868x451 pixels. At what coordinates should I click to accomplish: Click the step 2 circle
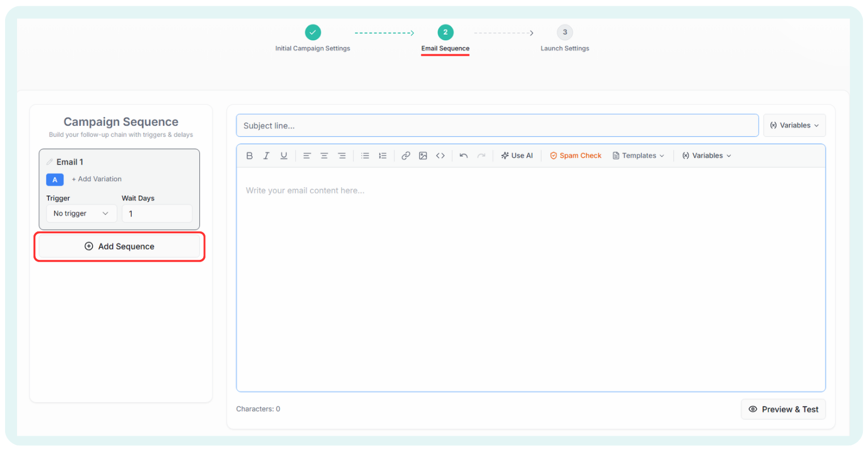click(x=446, y=32)
